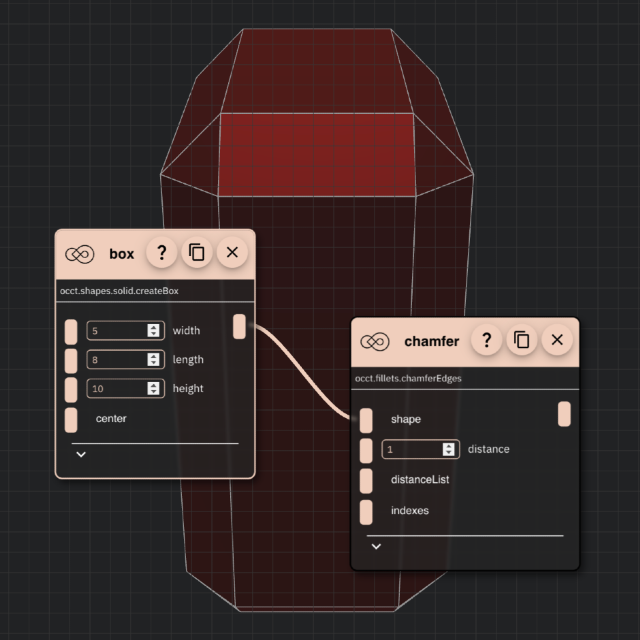Click the chamfer node logo icon
The width and height of the screenshot is (640, 640).
pyautogui.click(x=375, y=342)
